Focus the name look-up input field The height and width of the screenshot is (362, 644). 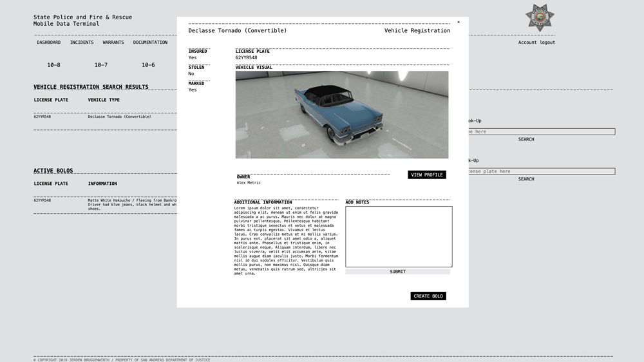541,131
